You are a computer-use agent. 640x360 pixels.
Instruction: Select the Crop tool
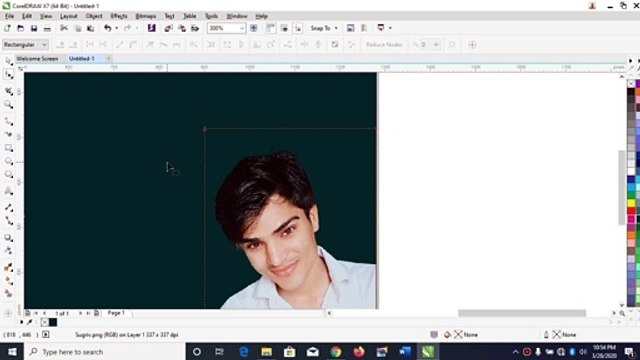point(9,91)
